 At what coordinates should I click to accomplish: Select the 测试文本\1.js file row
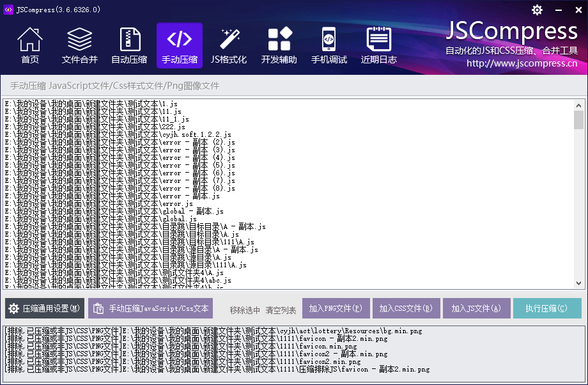(91, 104)
